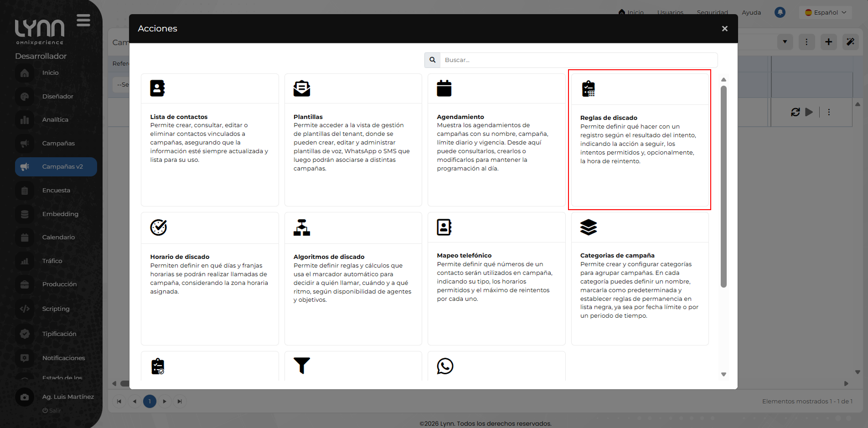
Task: Select Campañas v2 in the sidebar
Action: [x=56, y=167]
